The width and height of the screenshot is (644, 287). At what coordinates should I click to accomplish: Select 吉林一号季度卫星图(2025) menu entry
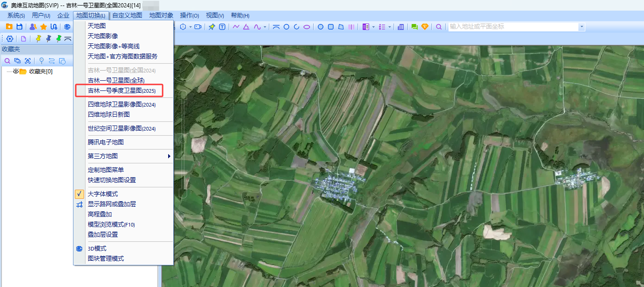[x=122, y=91]
